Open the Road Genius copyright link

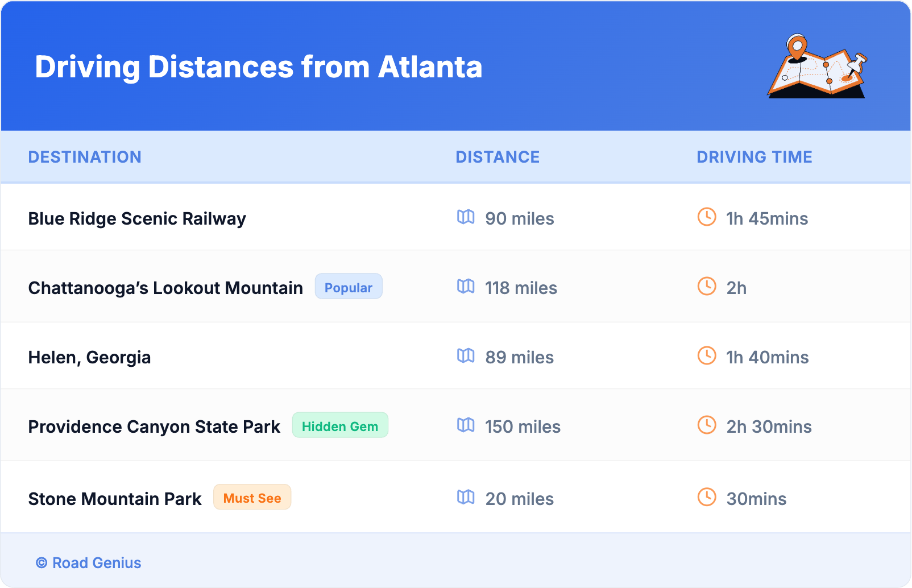click(89, 563)
